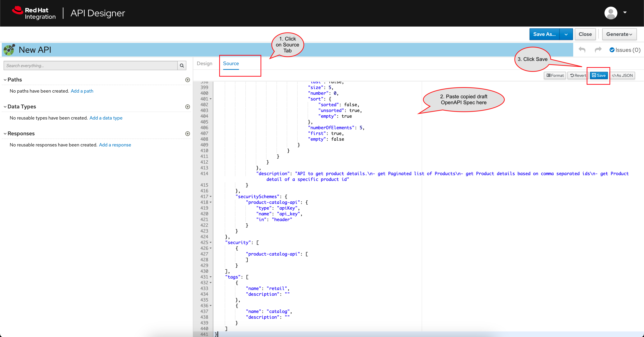
Task: Click the Save As... button
Action: [544, 34]
